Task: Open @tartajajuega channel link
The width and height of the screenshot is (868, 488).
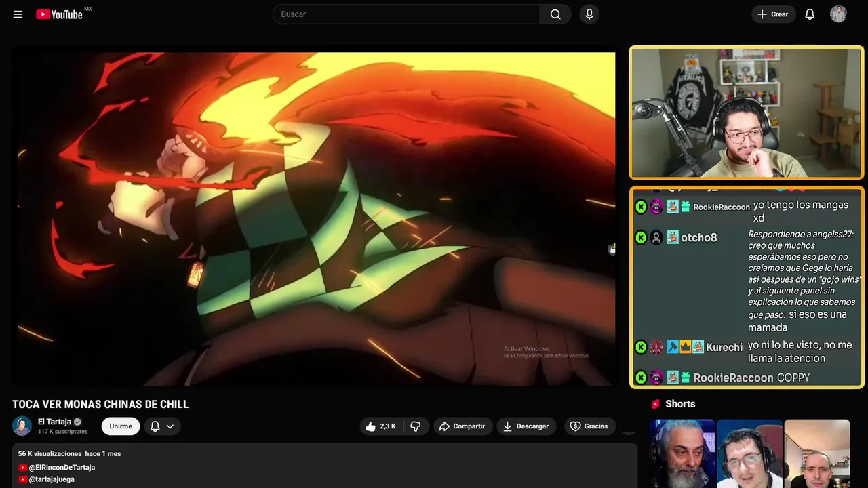Action: pyautogui.click(x=52, y=479)
